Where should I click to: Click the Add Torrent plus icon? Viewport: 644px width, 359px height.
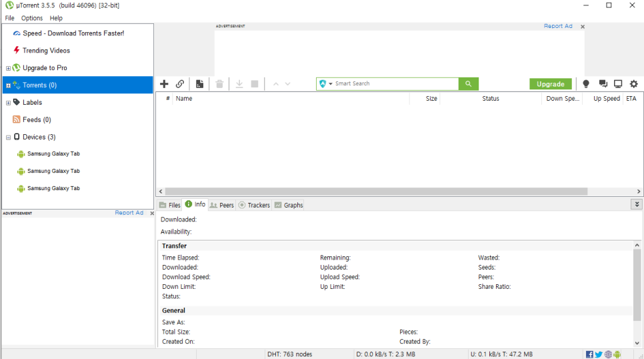164,84
